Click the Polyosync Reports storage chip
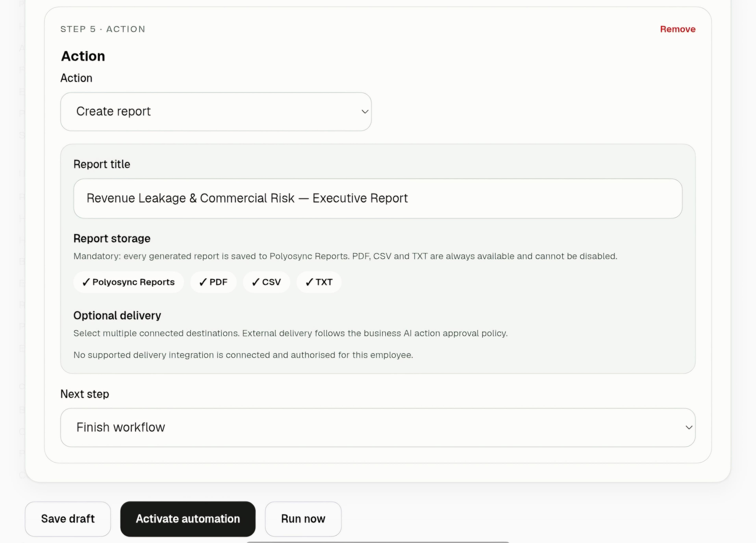The height and width of the screenshot is (543, 756). (x=129, y=282)
